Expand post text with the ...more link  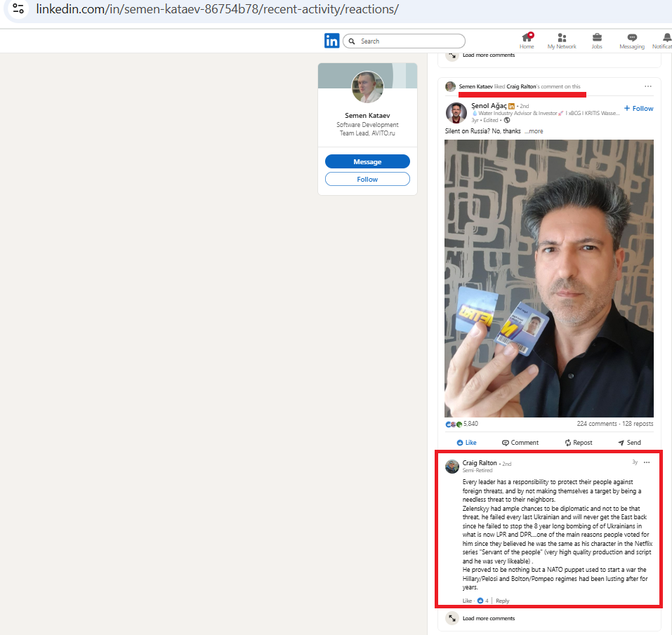[x=534, y=131]
